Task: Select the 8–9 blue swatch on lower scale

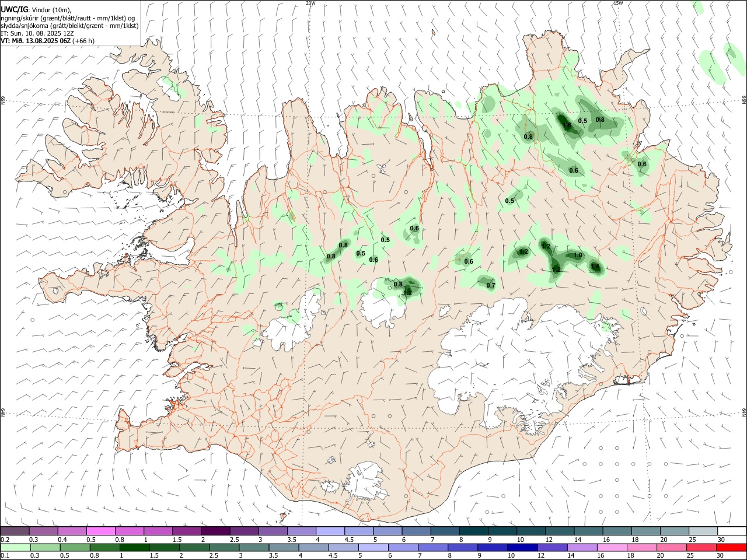Action: pyautogui.click(x=463, y=547)
